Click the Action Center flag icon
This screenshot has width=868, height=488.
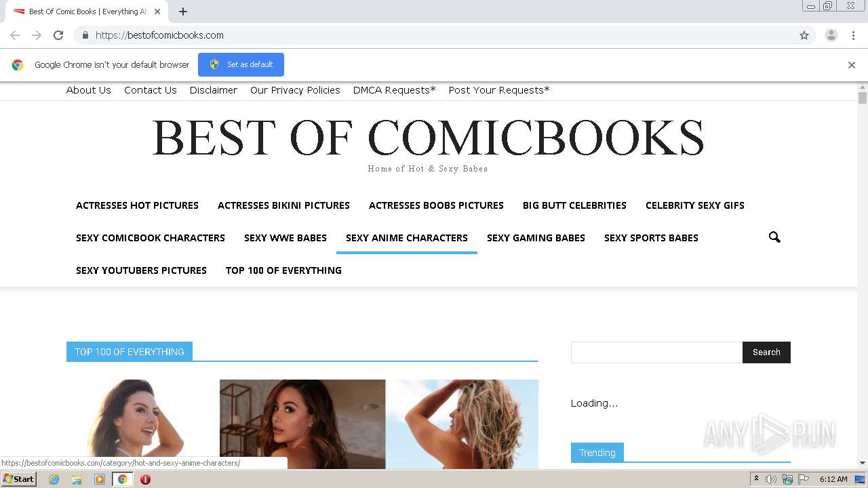804,479
